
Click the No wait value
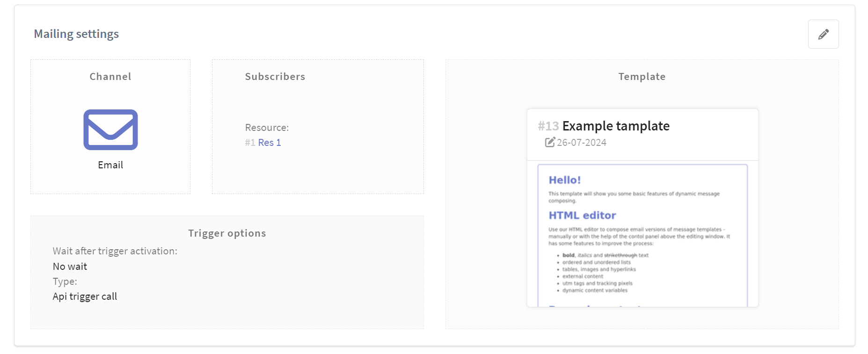70,267
